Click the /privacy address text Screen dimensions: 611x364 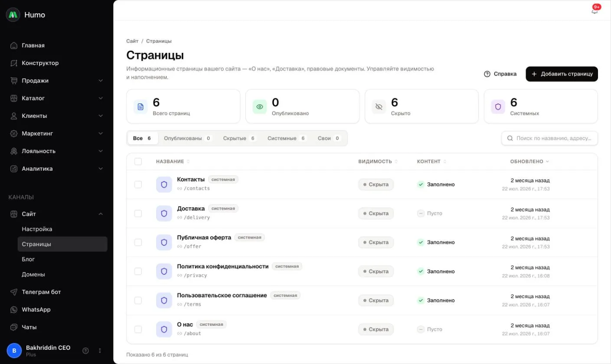196,276
